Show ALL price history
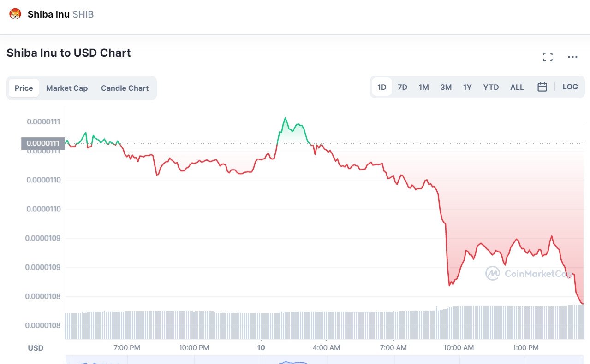 517,87
